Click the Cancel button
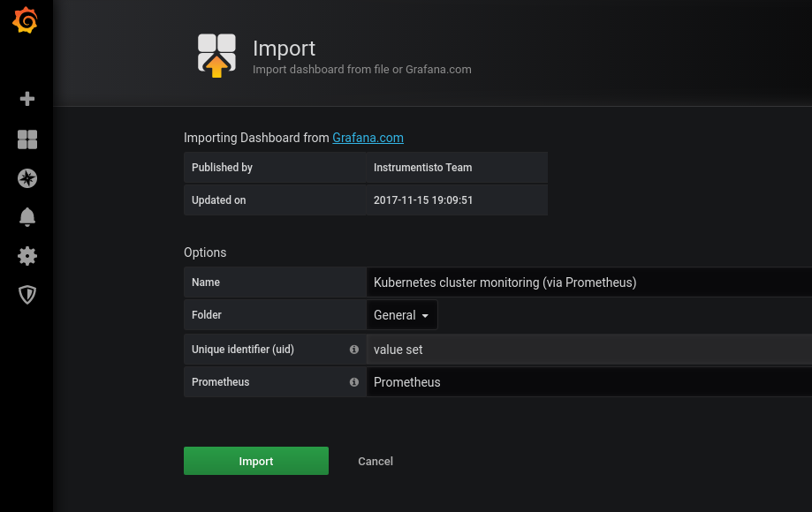 click(376, 461)
